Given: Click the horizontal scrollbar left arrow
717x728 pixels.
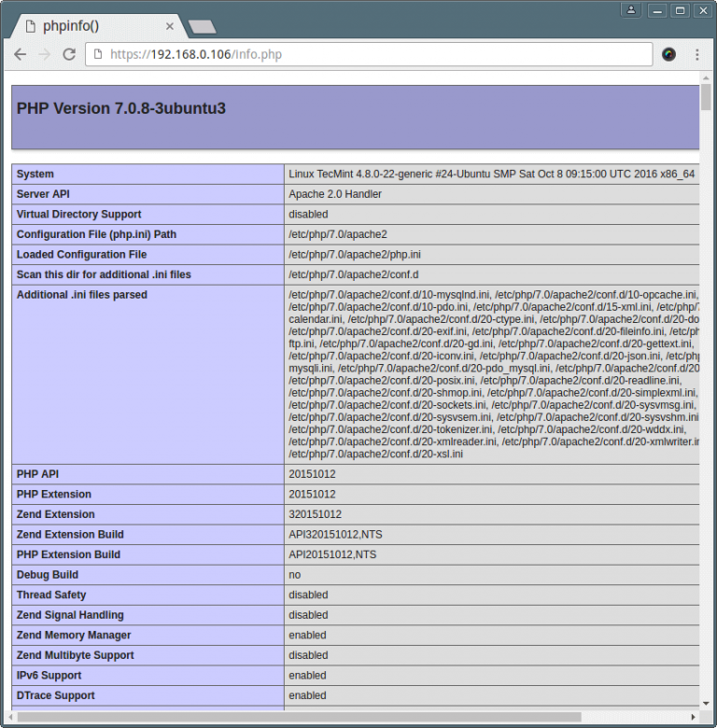Looking at the screenshot, I should click(9, 717).
